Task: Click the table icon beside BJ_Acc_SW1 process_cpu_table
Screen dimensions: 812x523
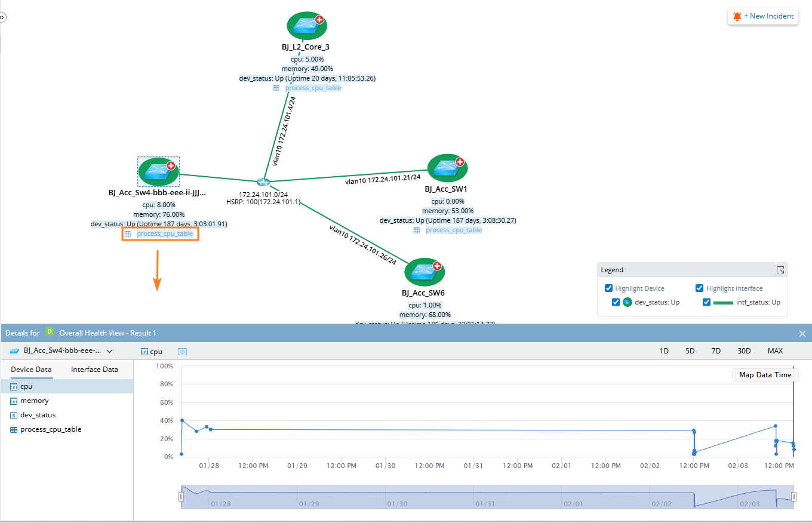Action: click(x=417, y=230)
